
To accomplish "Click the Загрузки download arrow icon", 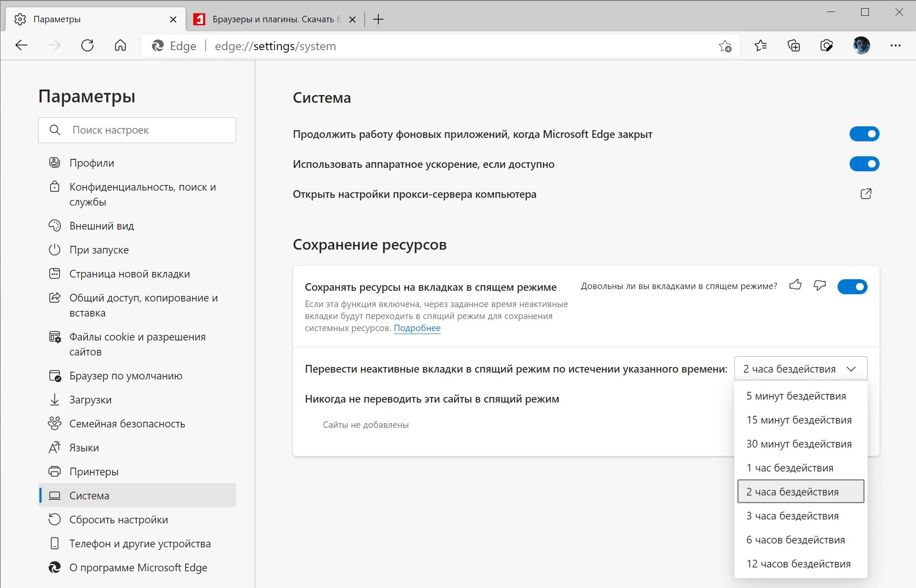I will tap(54, 400).
